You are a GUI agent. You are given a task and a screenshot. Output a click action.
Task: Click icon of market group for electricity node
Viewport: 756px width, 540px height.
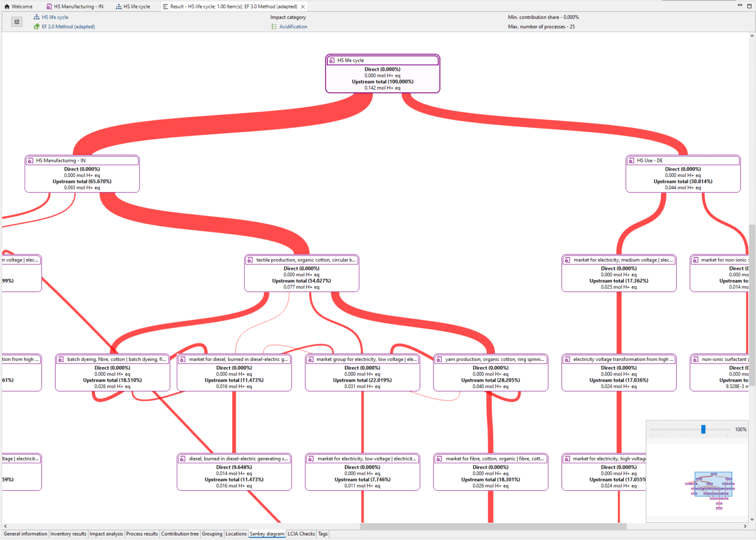pyautogui.click(x=311, y=360)
